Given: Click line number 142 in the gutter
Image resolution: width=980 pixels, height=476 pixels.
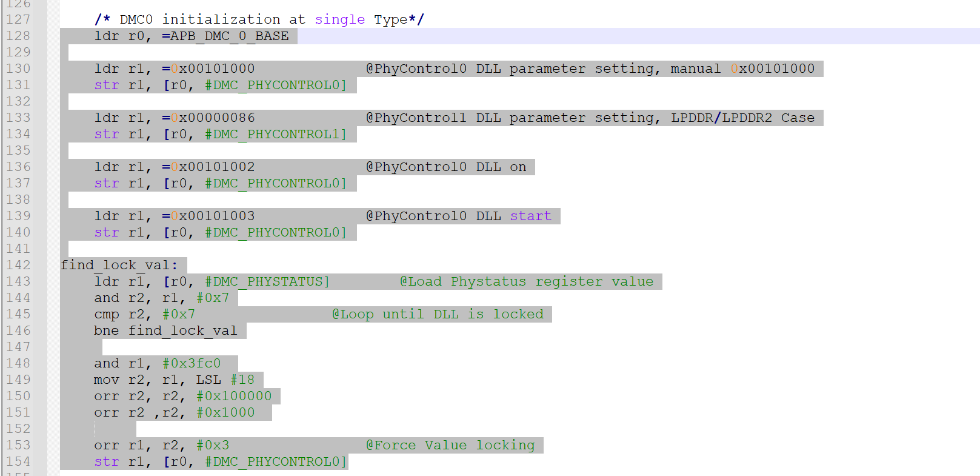Looking at the screenshot, I should click(18, 265).
